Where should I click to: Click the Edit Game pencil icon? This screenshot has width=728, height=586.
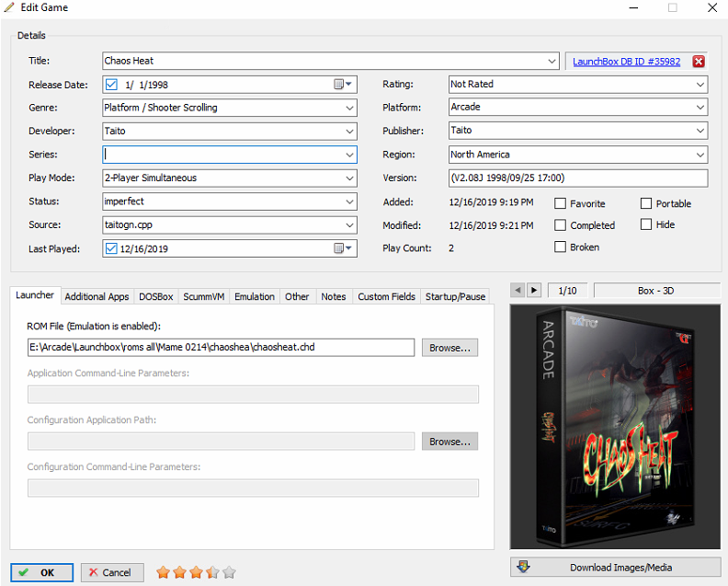coord(9,7)
